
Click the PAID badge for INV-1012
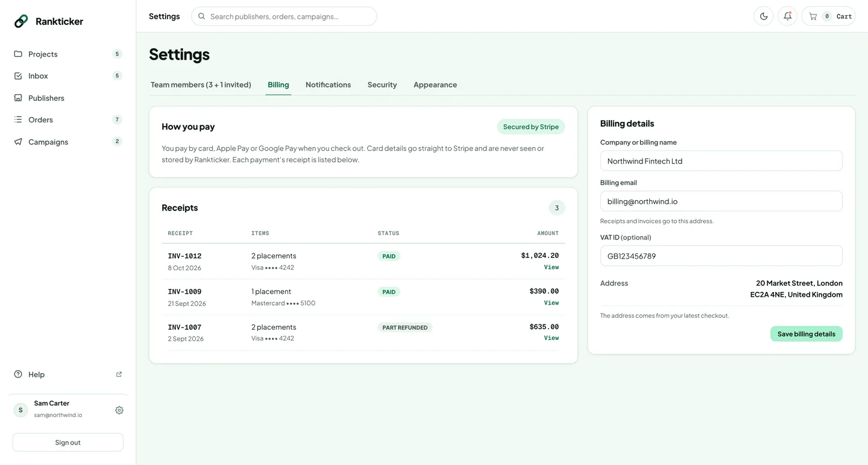(389, 256)
